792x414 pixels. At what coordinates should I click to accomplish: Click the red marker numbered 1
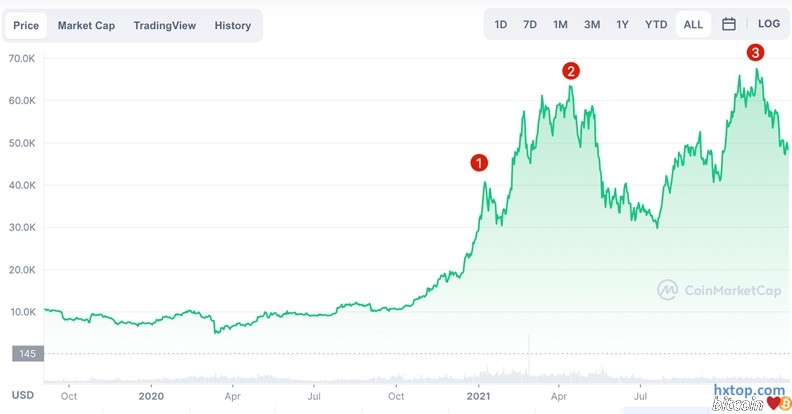click(x=479, y=162)
